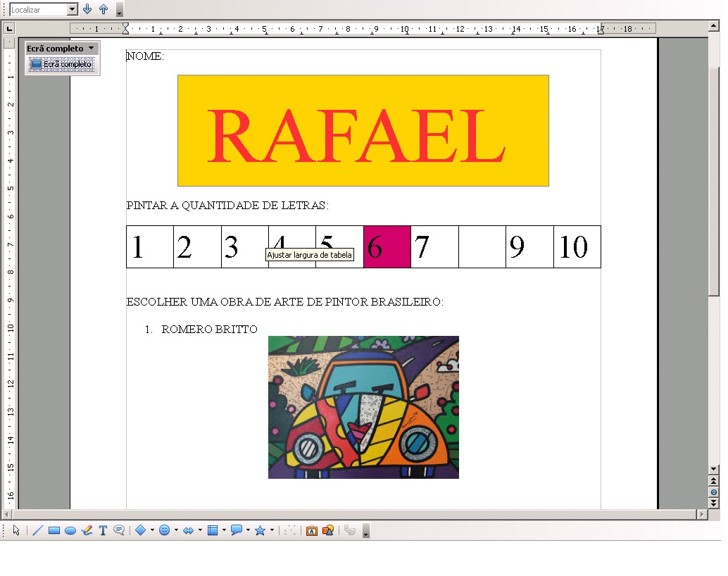Click table cell number 3
Screen dimensions: 728x576
(245, 246)
